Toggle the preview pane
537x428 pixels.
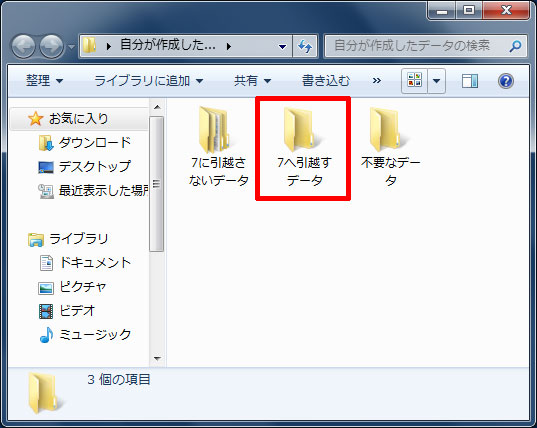point(470,81)
